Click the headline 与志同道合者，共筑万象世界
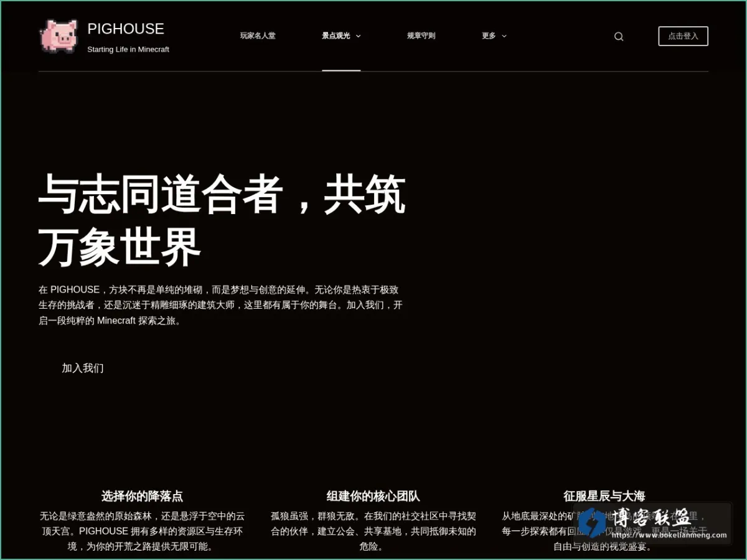The width and height of the screenshot is (747, 560). (222, 221)
